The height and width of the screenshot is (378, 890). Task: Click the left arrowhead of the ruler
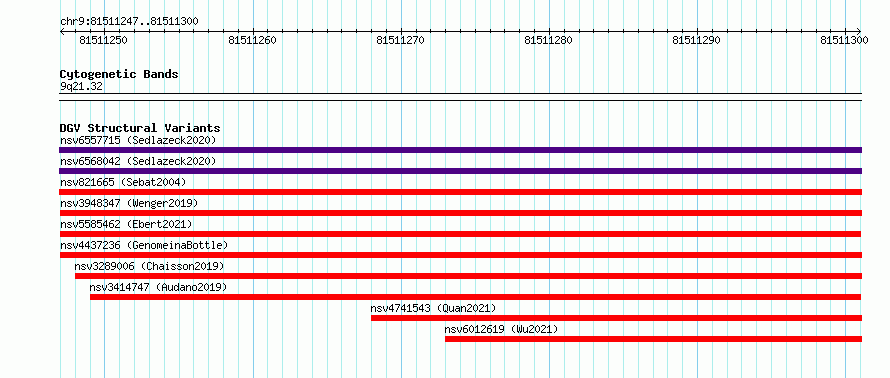click(62, 31)
